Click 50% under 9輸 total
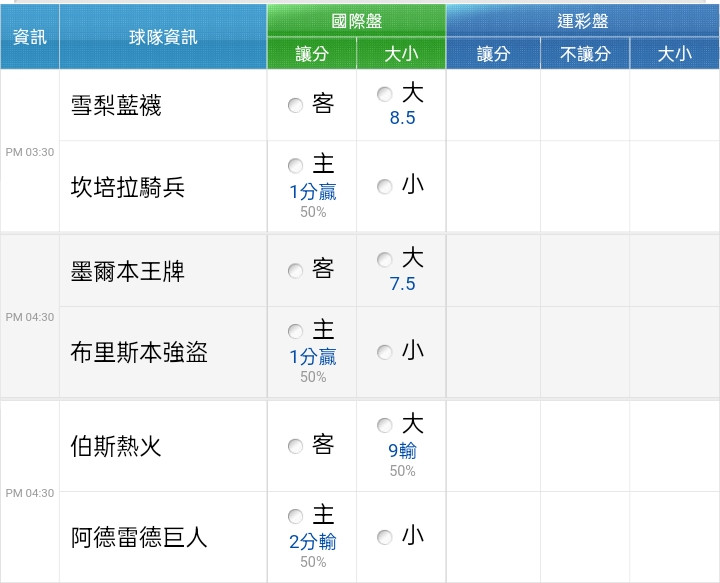720x583 pixels. point(403,471)
